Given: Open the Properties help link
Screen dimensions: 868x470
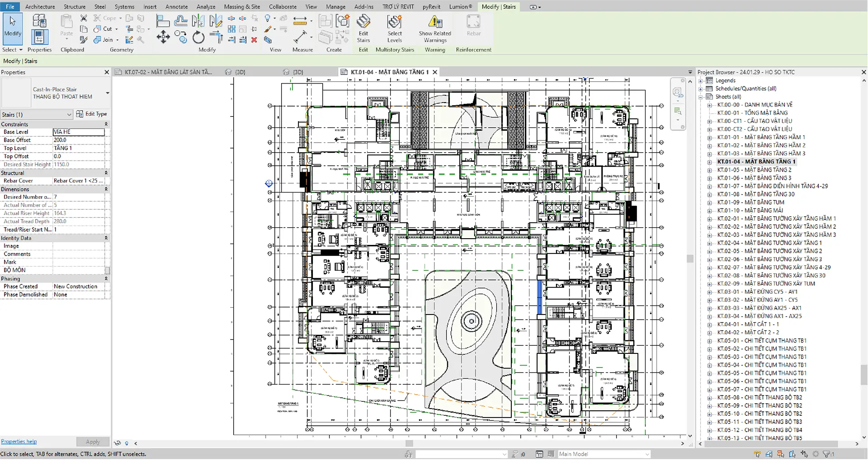Looking at the screenshot, I should pyautogui.click(x=19, y=442).
